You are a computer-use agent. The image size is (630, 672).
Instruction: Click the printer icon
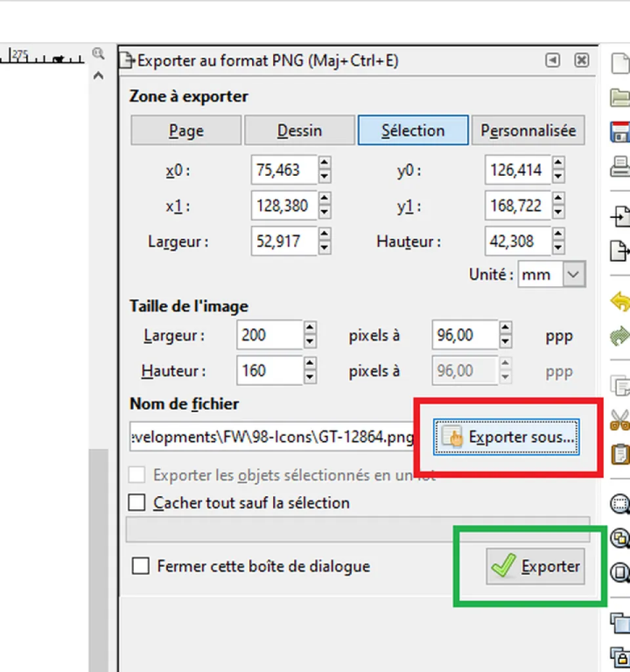tap(620, 166)
